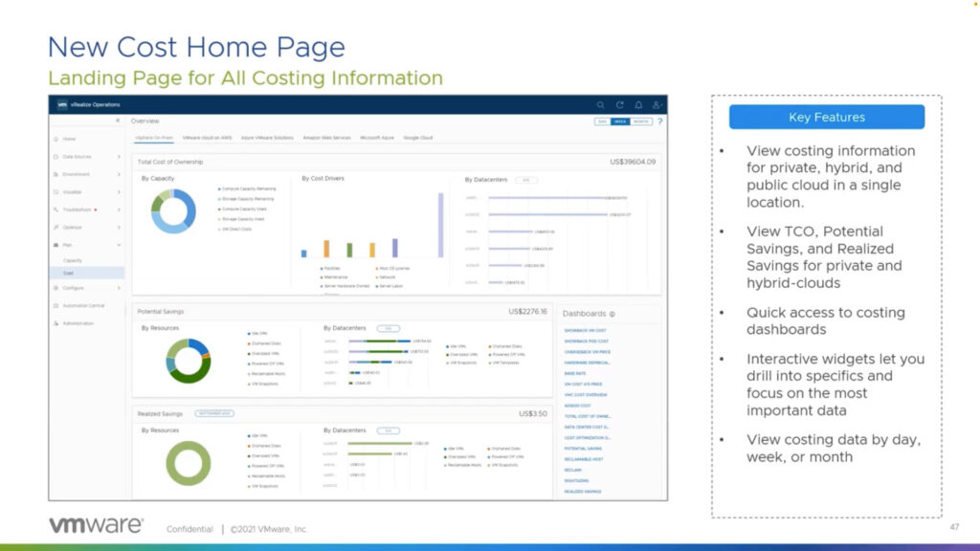980x551 pixels.
Task: Open the highlighted Cost item under Plan
Action: point(87,273)
